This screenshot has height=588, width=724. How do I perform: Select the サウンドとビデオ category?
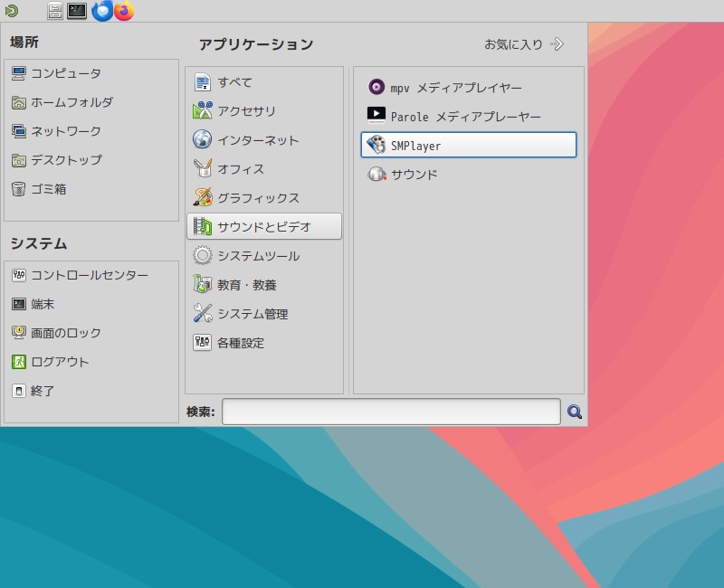pos(264,226)
